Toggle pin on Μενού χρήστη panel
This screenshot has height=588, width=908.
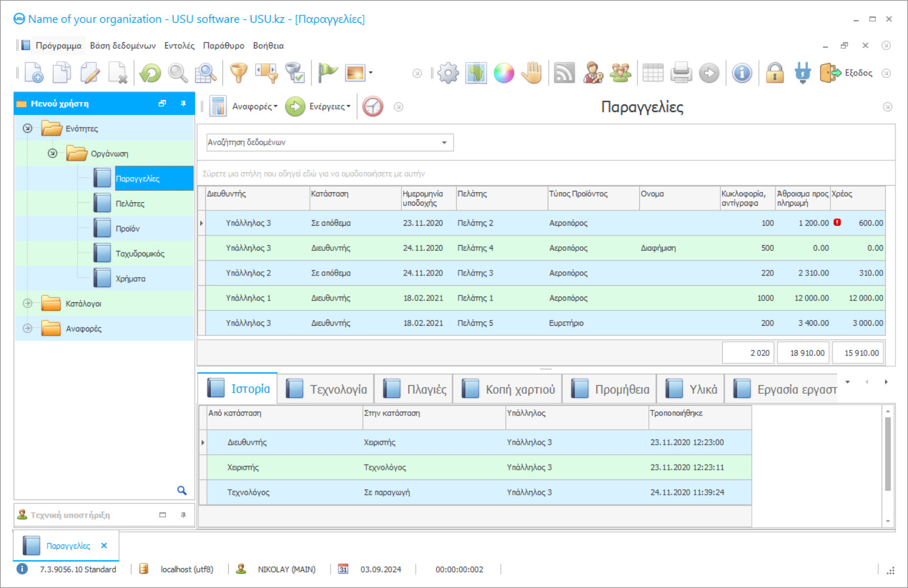(183, 103)
